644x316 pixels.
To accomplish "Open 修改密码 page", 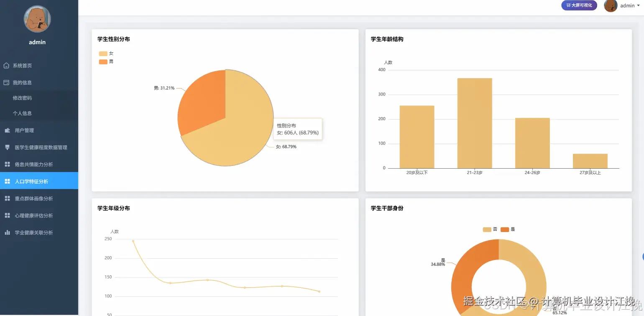I will (x=39, y=98).
